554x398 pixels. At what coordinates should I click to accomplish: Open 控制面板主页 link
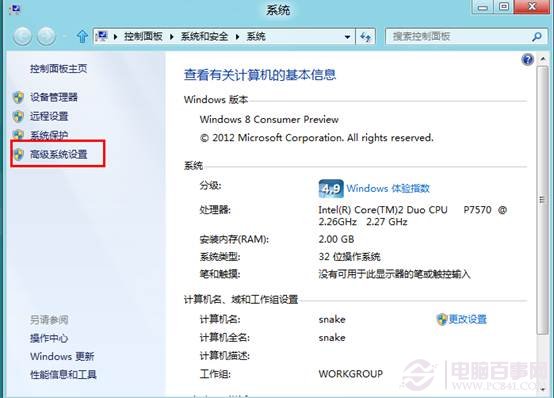click(58, 69)
